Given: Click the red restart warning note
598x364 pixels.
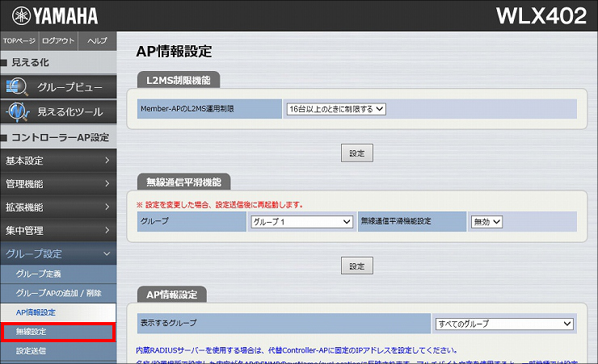Looking at the screenshot, I should [x=220, y=205].
